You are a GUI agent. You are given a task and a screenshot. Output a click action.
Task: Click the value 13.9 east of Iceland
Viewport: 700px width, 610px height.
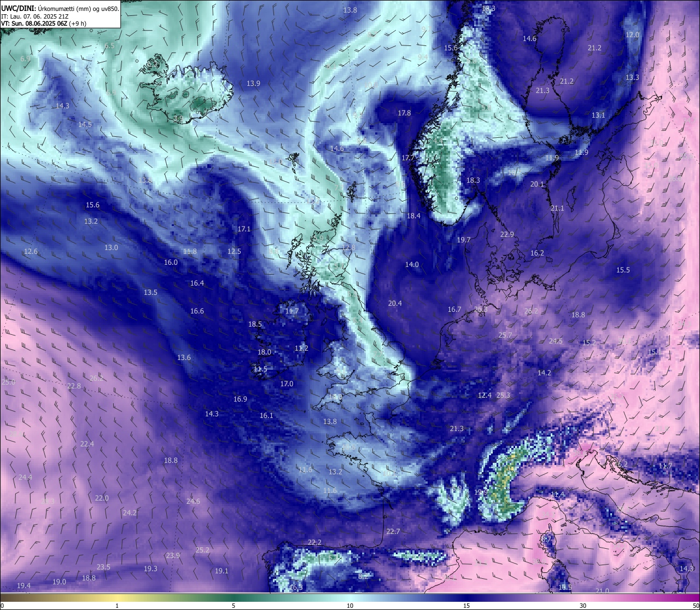click(253, 84)
